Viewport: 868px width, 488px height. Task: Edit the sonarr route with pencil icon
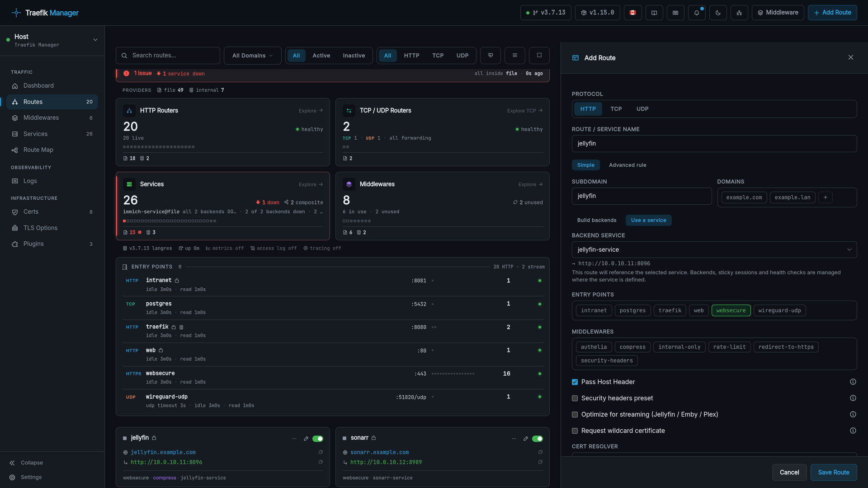click(x=526, y=439)
